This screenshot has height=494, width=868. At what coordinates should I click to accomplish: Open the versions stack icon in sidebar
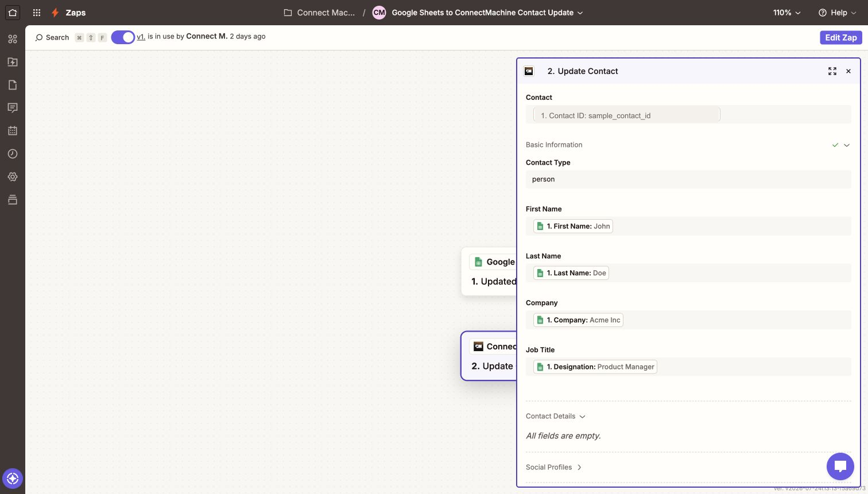coord(13,200)
